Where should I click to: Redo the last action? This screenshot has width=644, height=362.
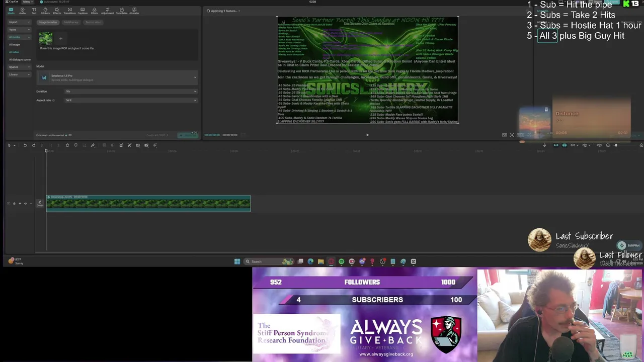tap(34, 145)
